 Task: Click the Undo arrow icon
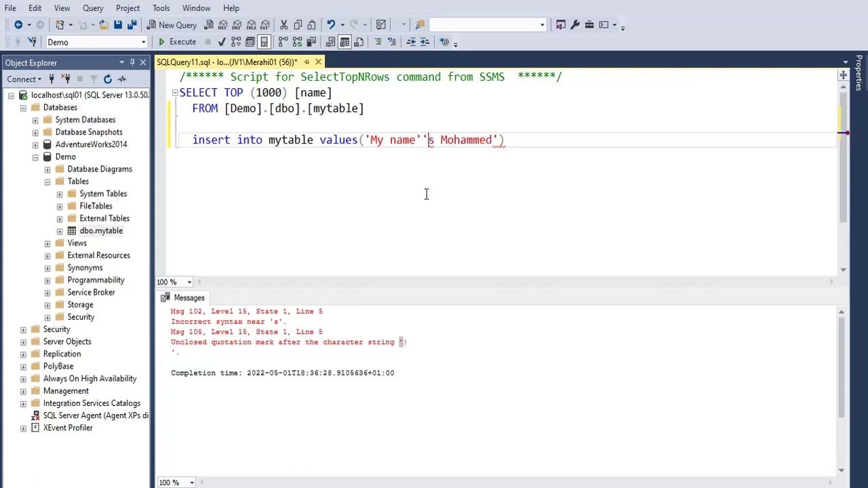[x=330, y=25]
